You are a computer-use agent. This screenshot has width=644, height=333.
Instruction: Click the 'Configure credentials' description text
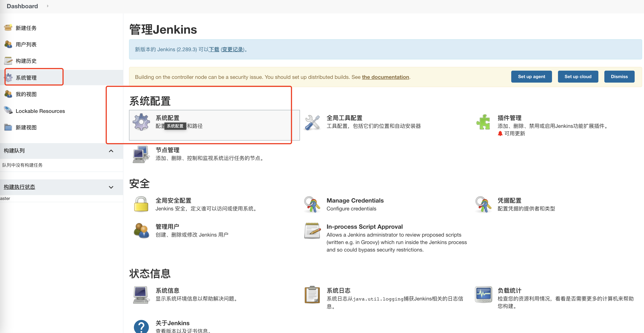point(351,209)
